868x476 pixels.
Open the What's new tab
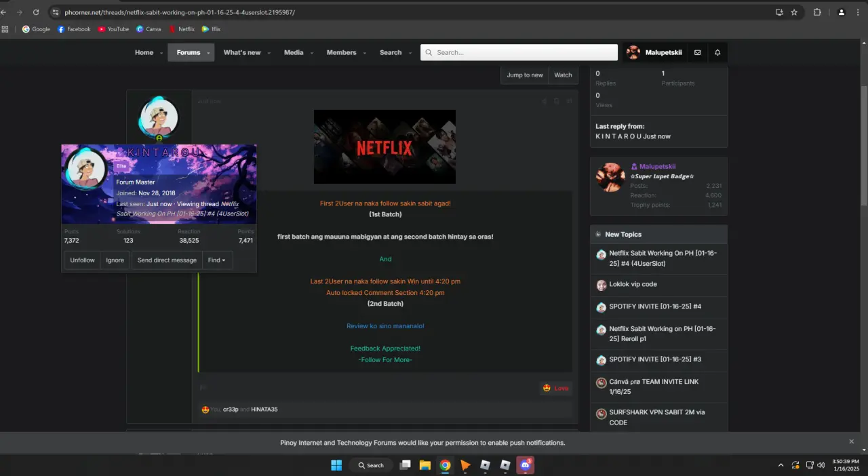pyautogui.click(x=242, y=53)
